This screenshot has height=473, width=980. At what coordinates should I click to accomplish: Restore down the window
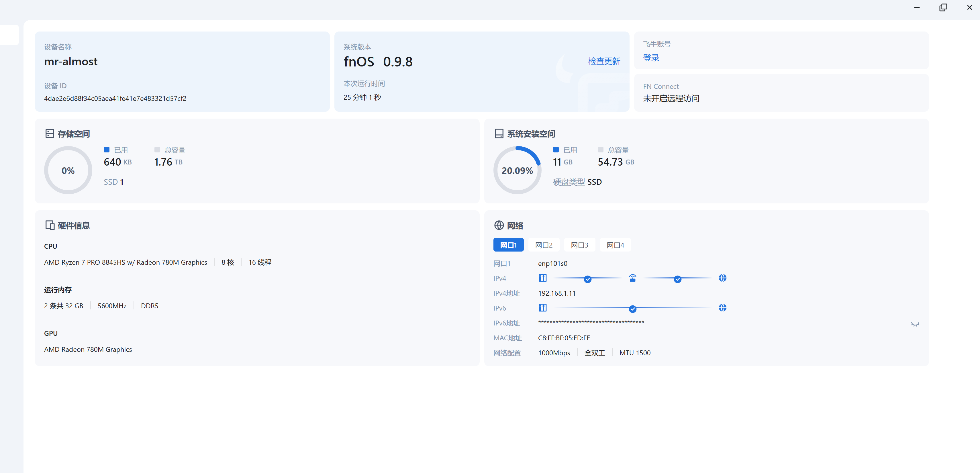point(943,8)
